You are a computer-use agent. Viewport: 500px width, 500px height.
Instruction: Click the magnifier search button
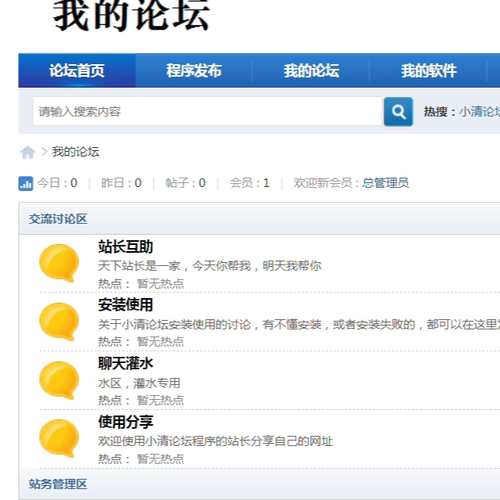click(x=398, y=112)
